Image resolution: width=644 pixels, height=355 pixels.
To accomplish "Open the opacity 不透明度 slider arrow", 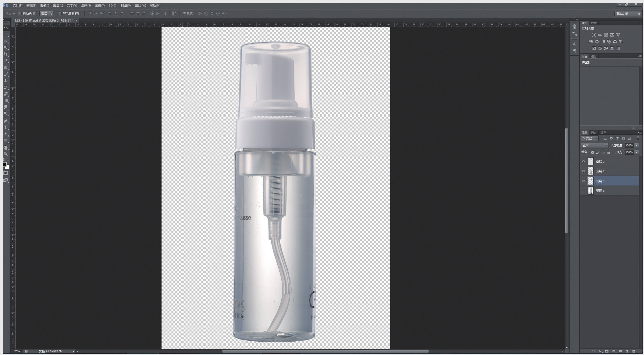I will coord(637,145).
